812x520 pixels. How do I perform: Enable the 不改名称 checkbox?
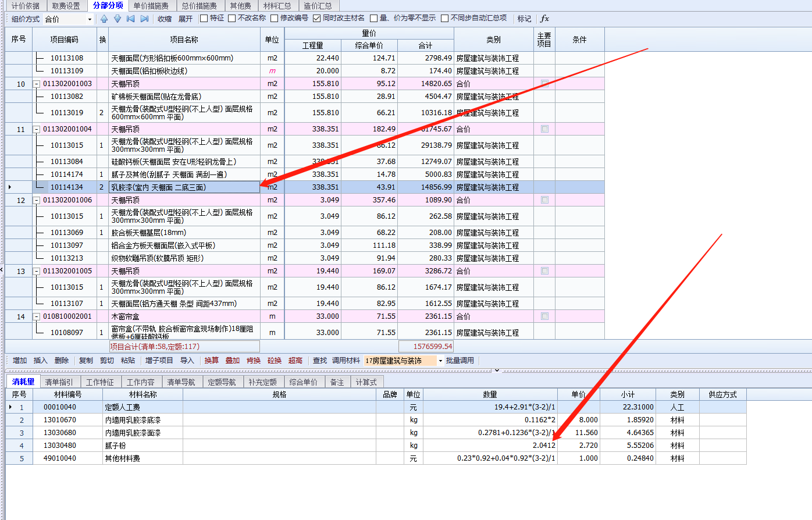click(x=232, y=18)
